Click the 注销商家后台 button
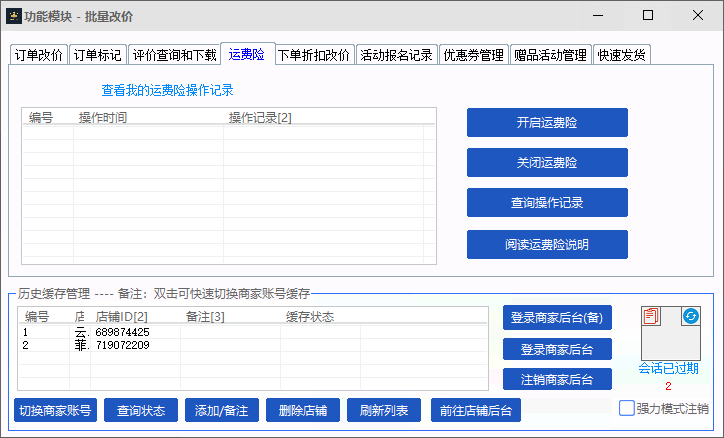 coord(556,379)
